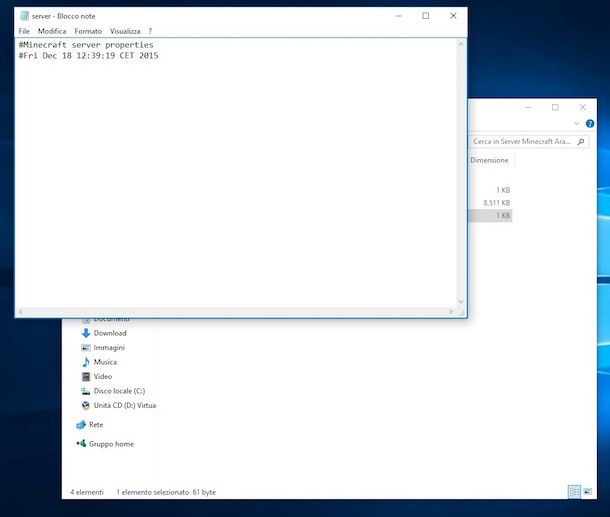This screenshot has width=610, height=517.
Task: Open Musica in the Explorer sidebar
Action: [105, 362]
